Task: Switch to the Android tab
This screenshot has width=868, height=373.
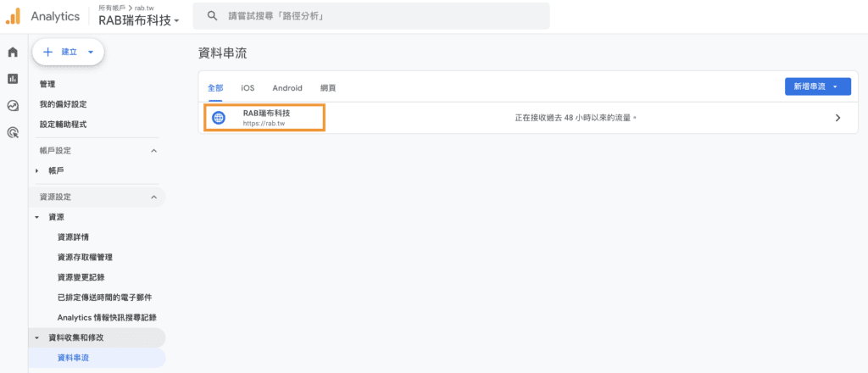Action: coord(287,87)
